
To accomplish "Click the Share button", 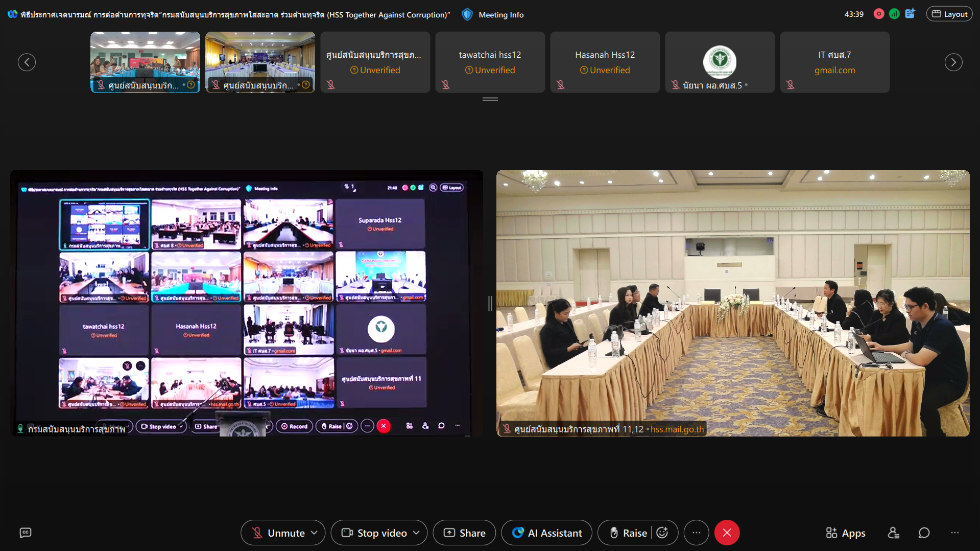I will (464, 533).
